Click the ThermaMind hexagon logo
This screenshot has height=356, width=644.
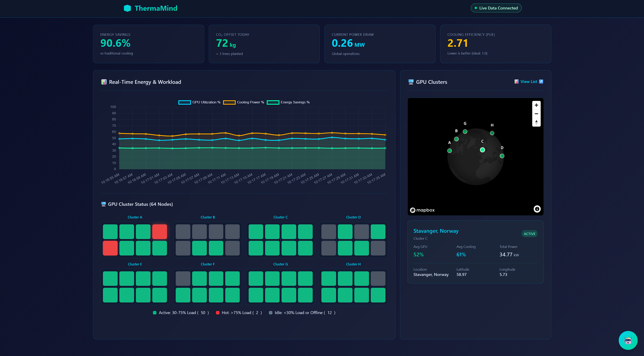click(127, 8)
